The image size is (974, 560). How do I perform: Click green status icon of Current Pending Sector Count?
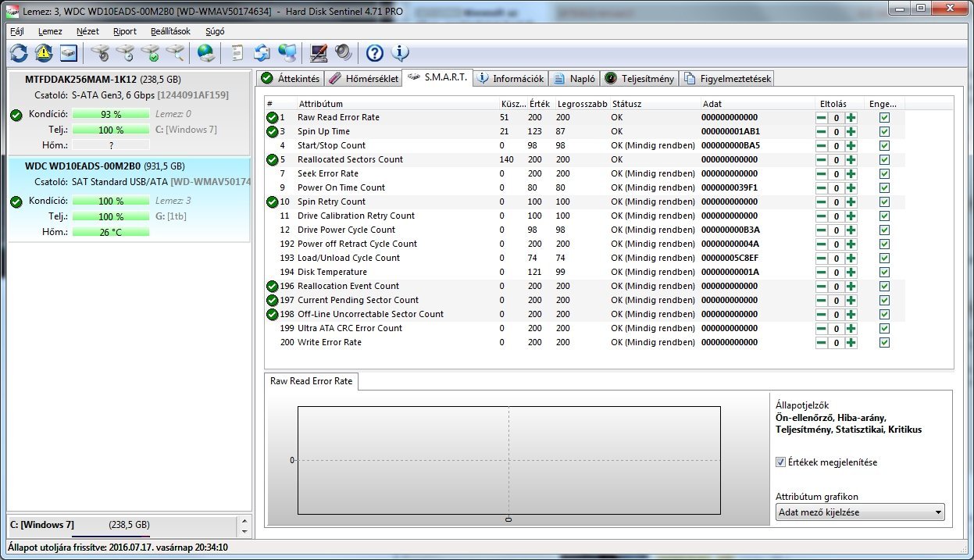point(272,300)
